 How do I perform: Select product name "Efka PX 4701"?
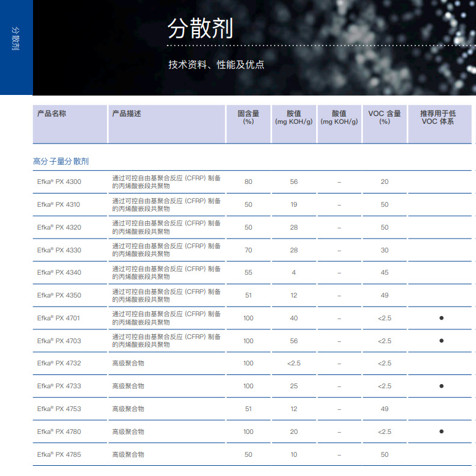(x=58, y=318)
